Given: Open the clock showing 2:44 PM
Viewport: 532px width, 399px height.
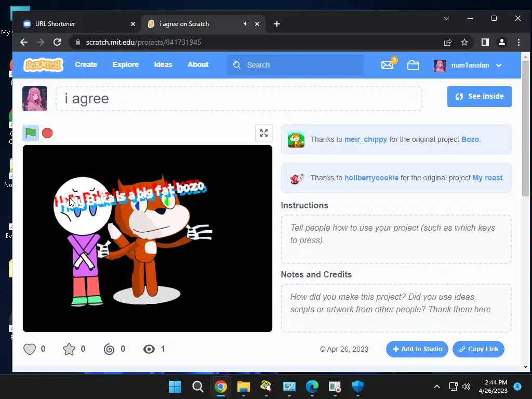Looking at the screenshot, I should (493, 387).
